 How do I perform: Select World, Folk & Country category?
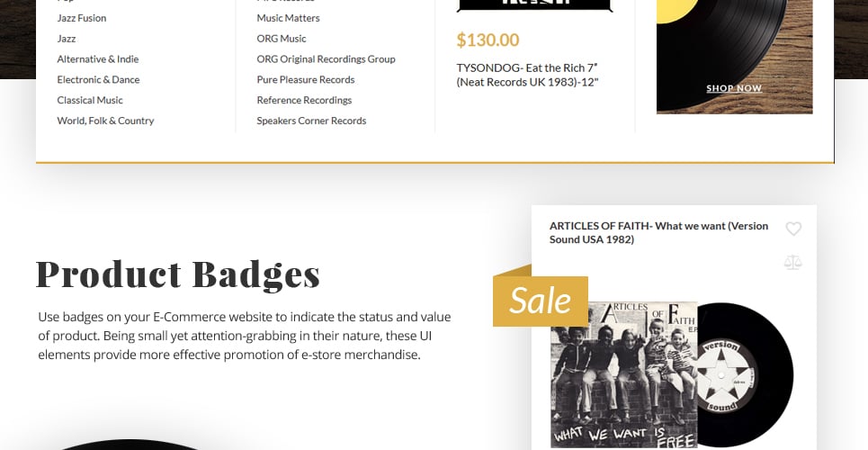pos(105,121)
